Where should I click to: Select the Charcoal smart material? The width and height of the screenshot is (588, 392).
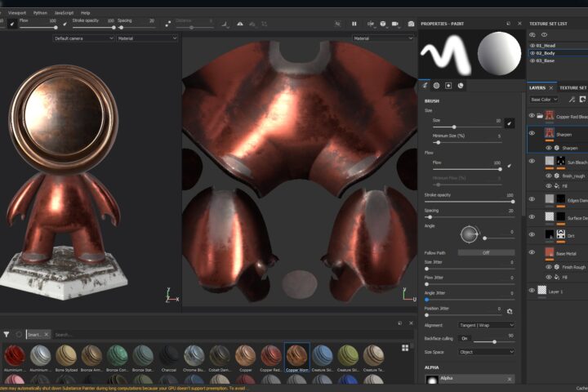(x=169, y=358)
